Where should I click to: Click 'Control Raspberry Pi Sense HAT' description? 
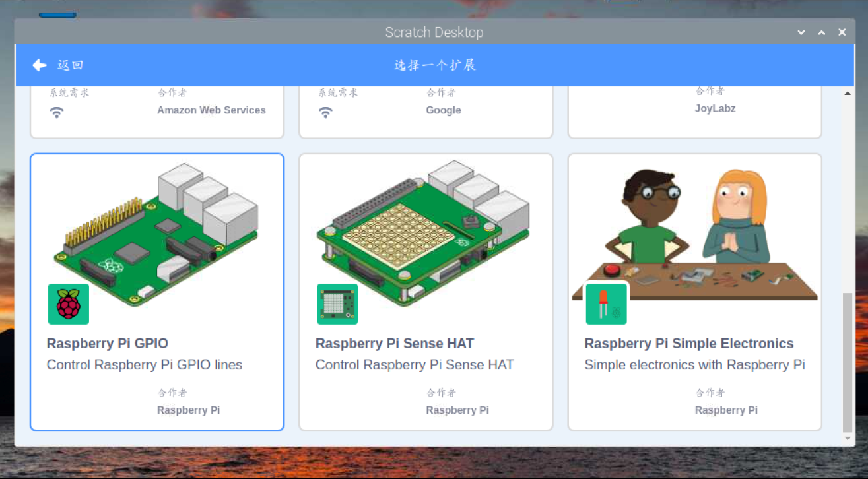[415, 365]
